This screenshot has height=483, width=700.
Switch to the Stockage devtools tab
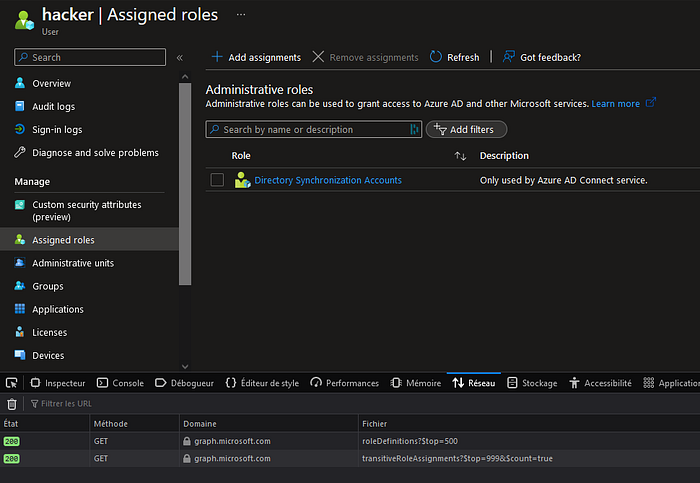point(532,383)
